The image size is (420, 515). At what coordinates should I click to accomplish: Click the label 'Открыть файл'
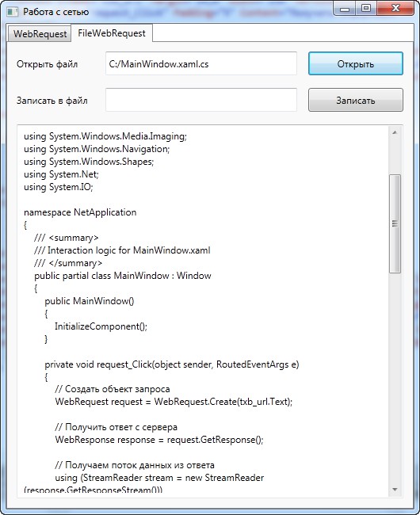[48, 64]
